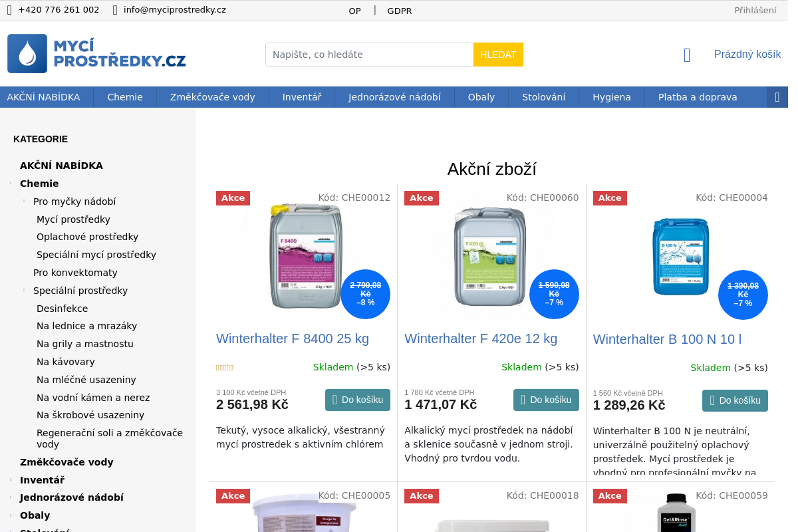Open the Přihlášení login link

point(755,10)
